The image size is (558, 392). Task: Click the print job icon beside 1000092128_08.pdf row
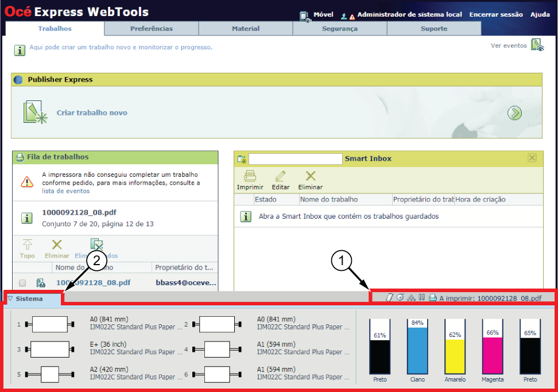(x=41, y=283)
